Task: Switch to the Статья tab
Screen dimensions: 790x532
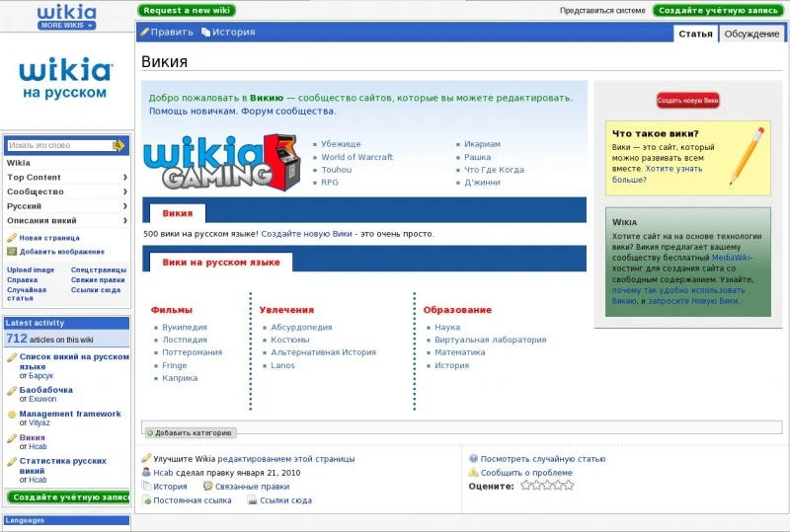Action: (695, 34)
